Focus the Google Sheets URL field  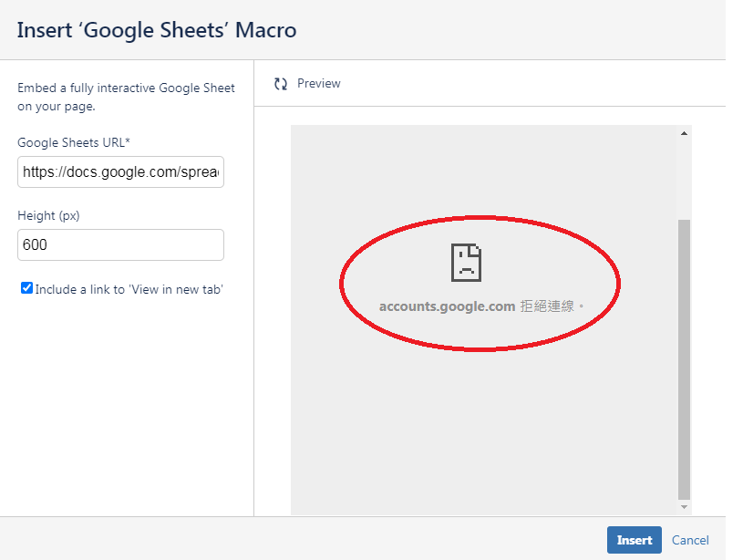[121, 171]
